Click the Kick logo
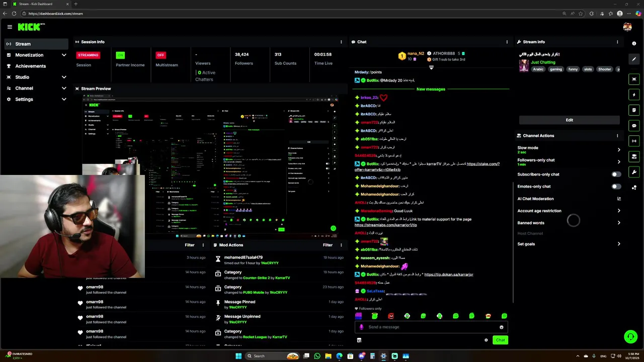 point(31,27)
